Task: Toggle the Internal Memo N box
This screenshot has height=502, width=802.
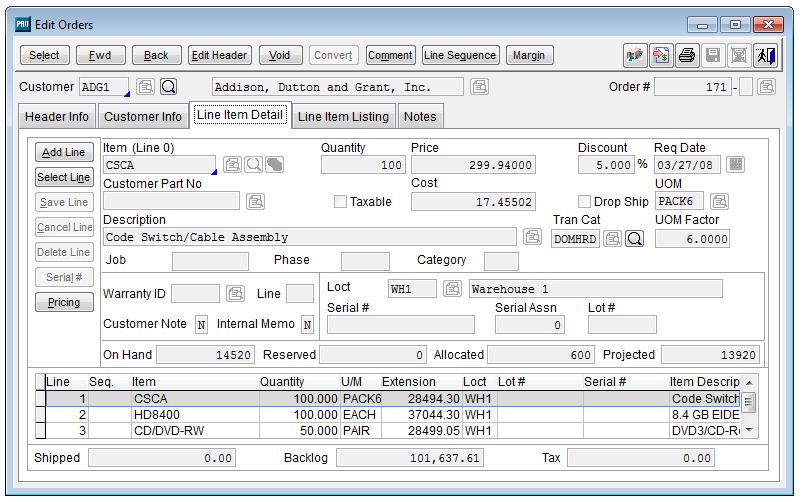Action: 307,324
